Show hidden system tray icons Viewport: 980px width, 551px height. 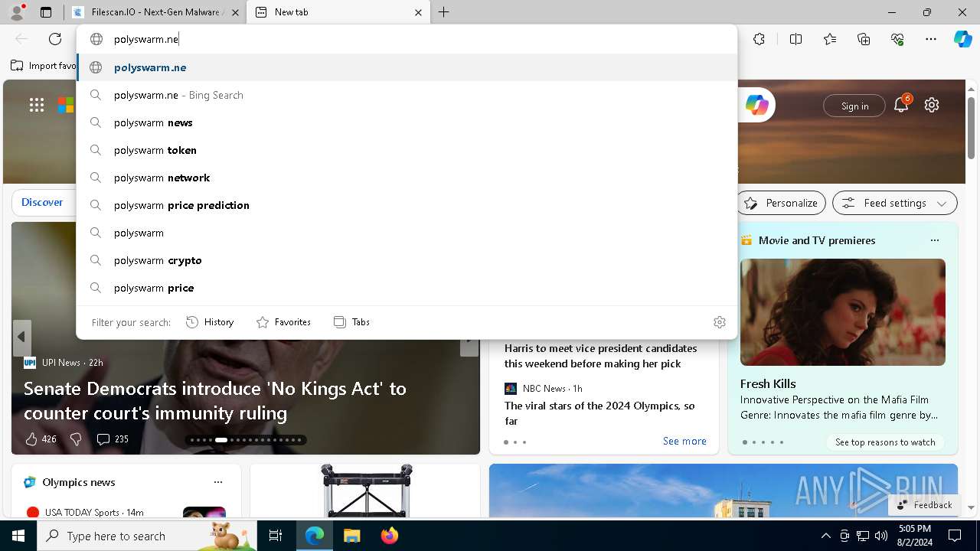pos(825,536)
